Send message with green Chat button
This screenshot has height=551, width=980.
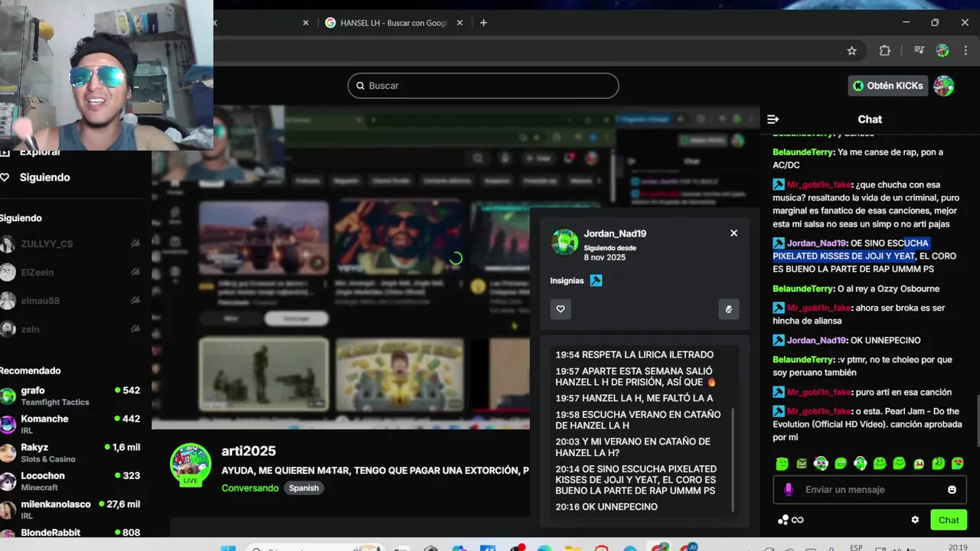(x=949, y=520)
